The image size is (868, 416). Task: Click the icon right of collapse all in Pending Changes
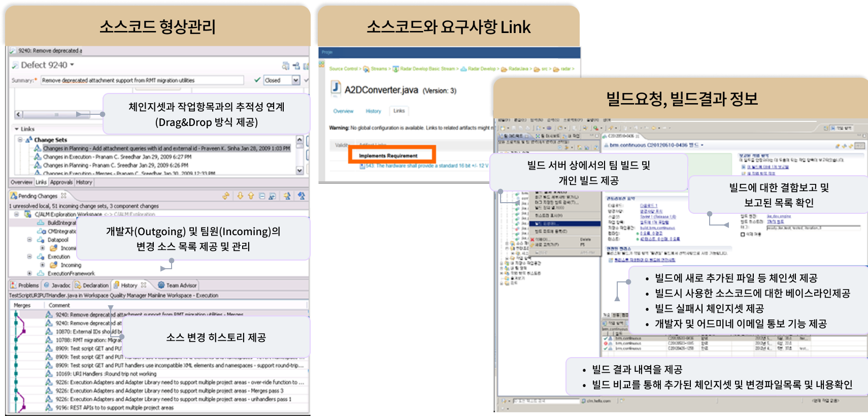tap(273, 196)
